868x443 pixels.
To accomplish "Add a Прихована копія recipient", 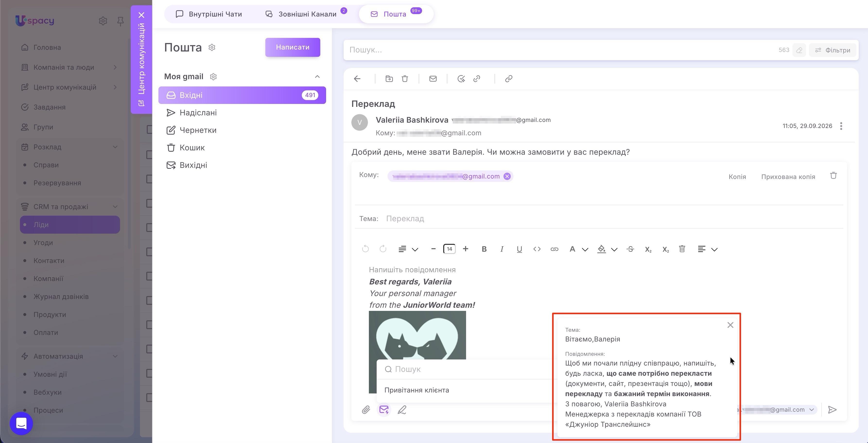I will (788, 177).
